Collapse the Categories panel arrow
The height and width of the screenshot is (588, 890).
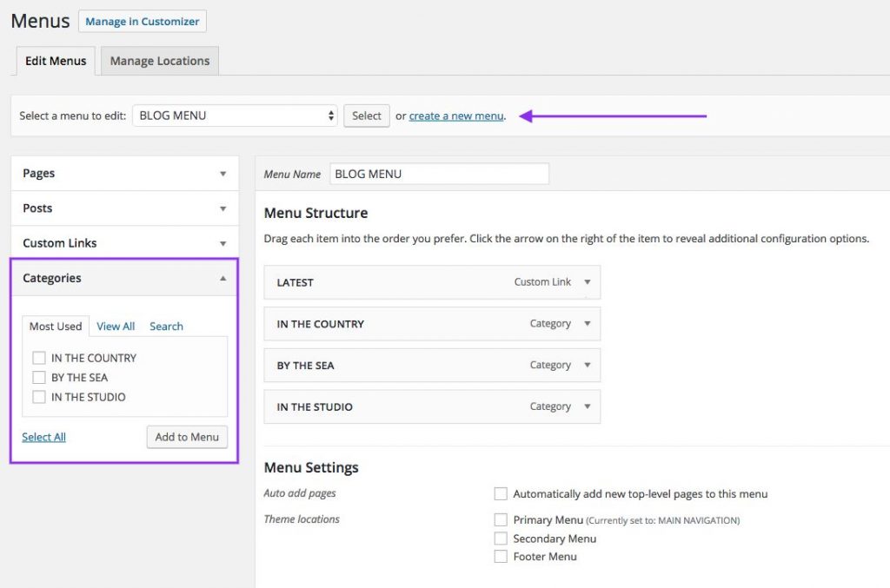[x=222, y=278]
